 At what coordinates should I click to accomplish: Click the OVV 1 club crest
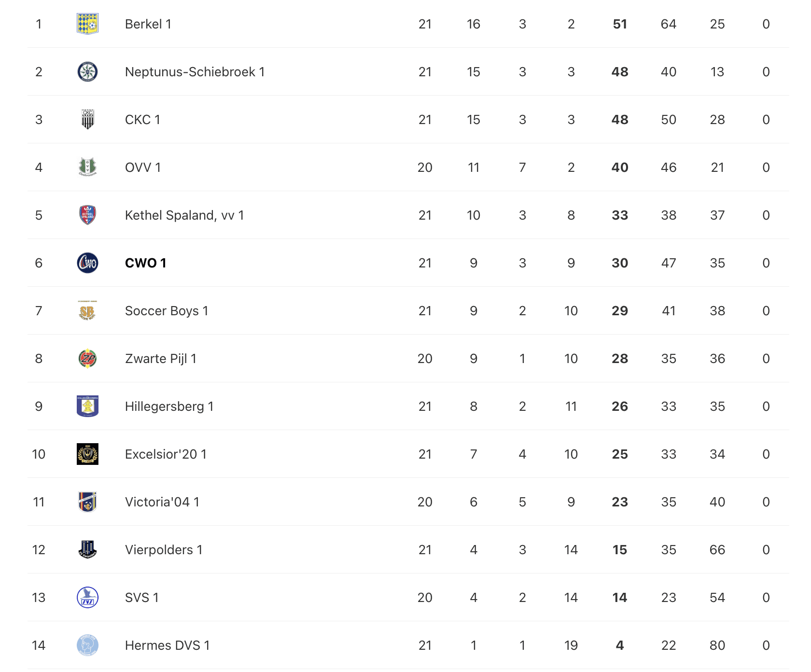(x=87, y=167)
